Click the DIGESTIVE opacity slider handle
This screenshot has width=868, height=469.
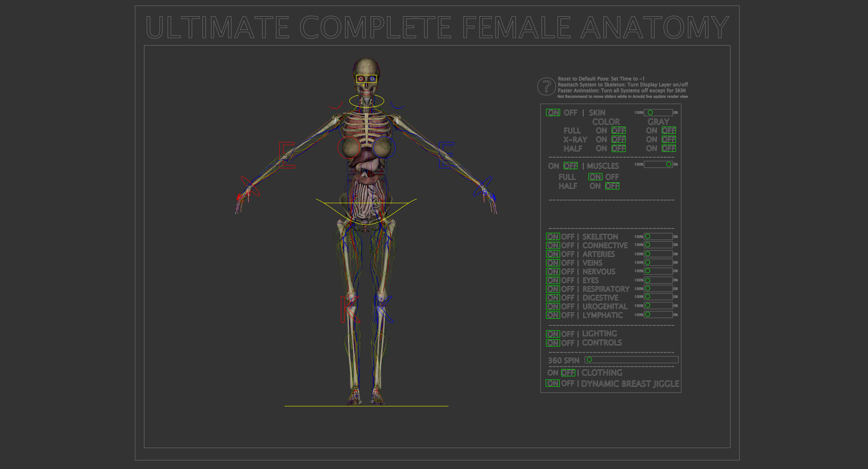coord(647,297)
